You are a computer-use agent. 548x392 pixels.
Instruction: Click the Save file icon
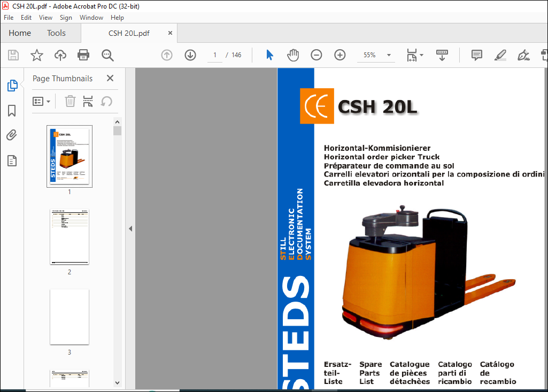(13, 55)
